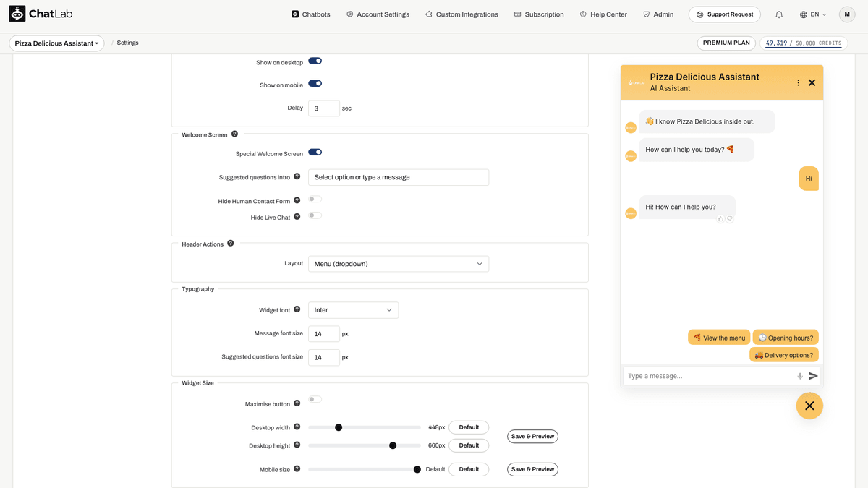Go to Subscription page

coord(539,14)
